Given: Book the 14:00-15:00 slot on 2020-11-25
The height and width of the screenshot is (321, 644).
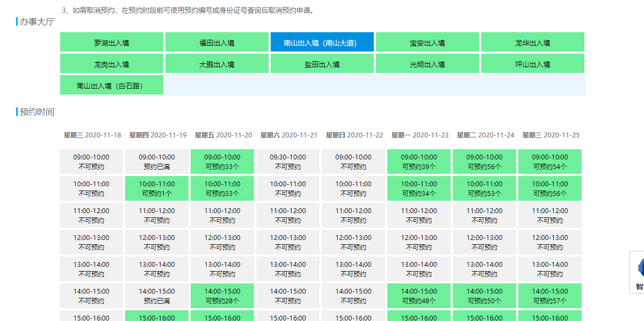Looking at the screenshot, I should [x=550, y=296].
